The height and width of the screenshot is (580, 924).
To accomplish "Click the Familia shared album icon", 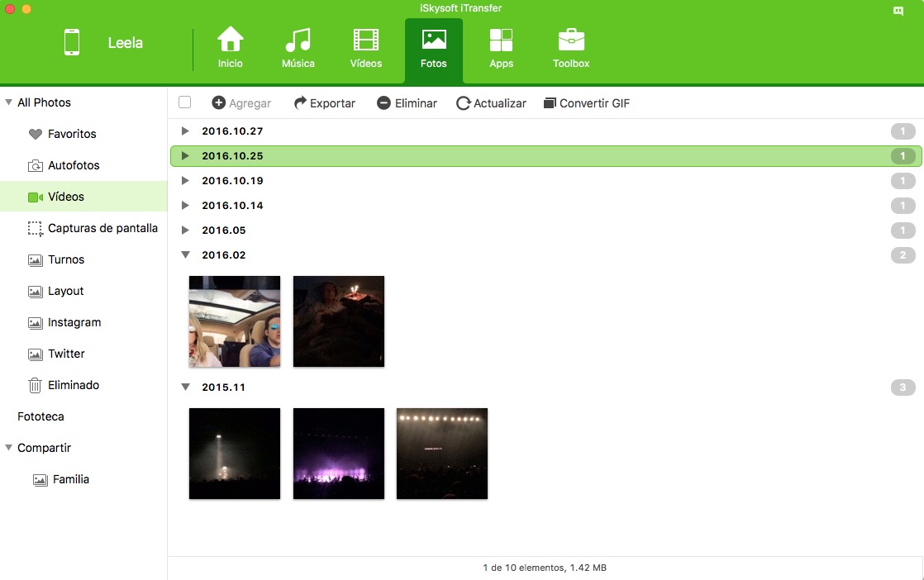I will [40, 480].
